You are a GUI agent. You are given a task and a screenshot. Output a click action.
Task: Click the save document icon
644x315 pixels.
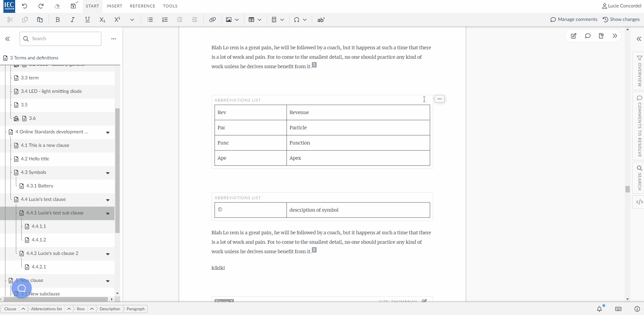click(73, 6)
